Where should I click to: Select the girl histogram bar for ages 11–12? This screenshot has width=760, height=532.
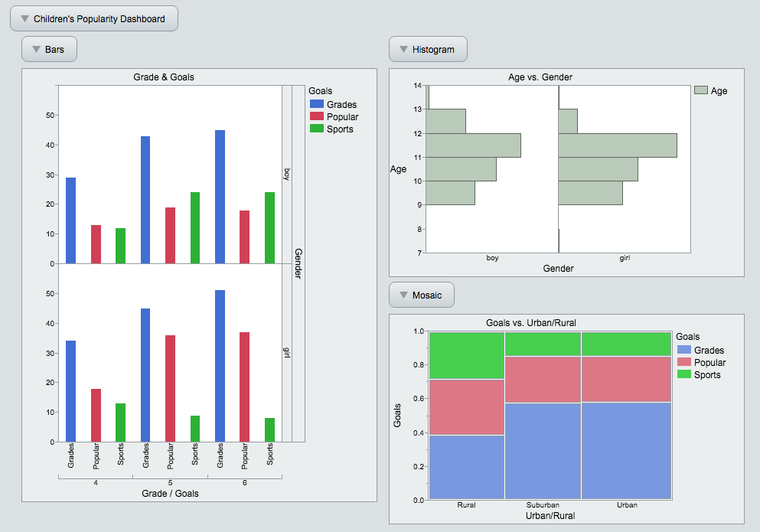[618, 145]
